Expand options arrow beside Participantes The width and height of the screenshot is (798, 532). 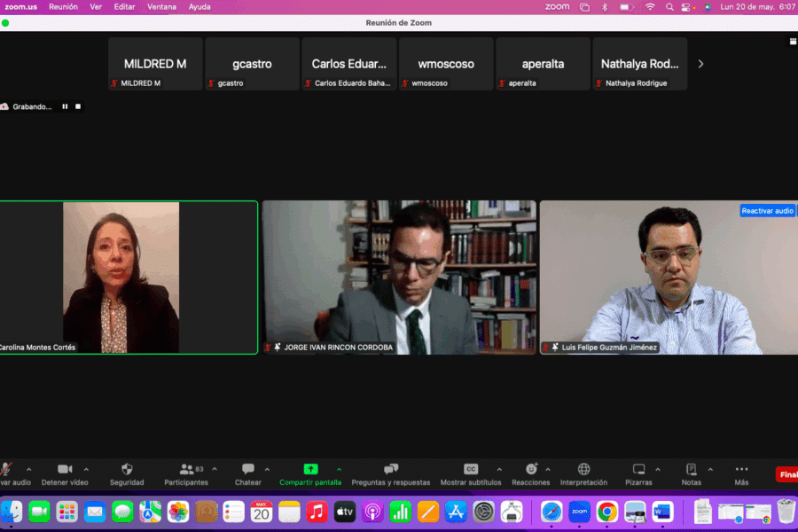pyautogui.click(x=215, y=469)
